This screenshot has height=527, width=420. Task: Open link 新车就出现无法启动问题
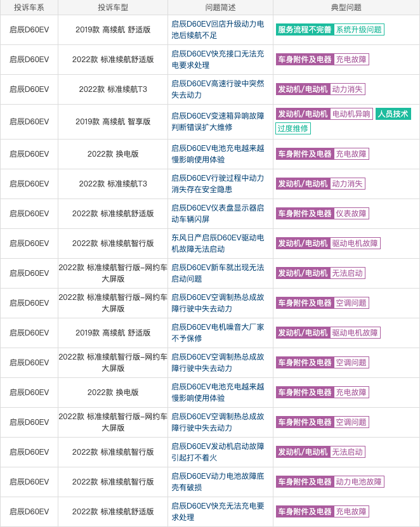(x=218, y=273)
